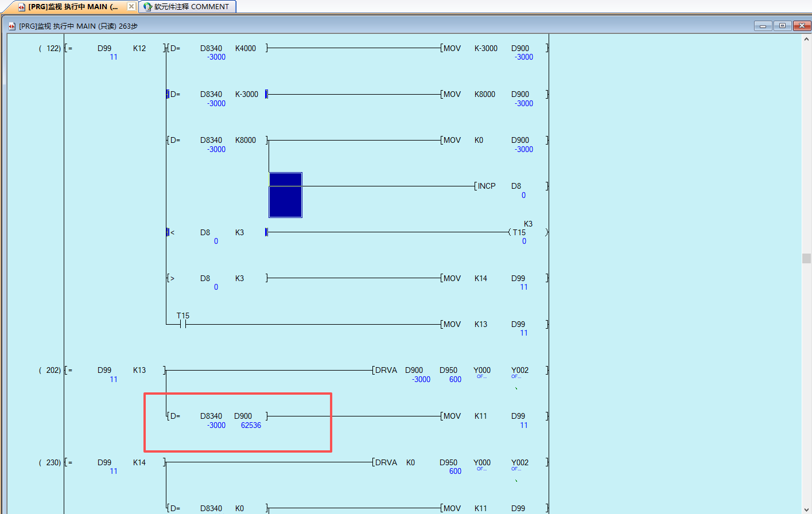Close the MAIN program tab
This screenshot has height=514, width=812.
(131, 6)
